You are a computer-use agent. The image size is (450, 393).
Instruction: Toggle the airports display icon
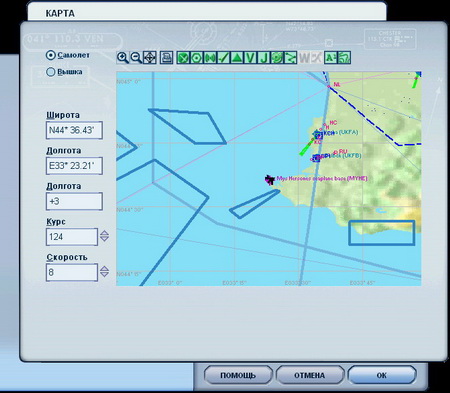(183, 58)
